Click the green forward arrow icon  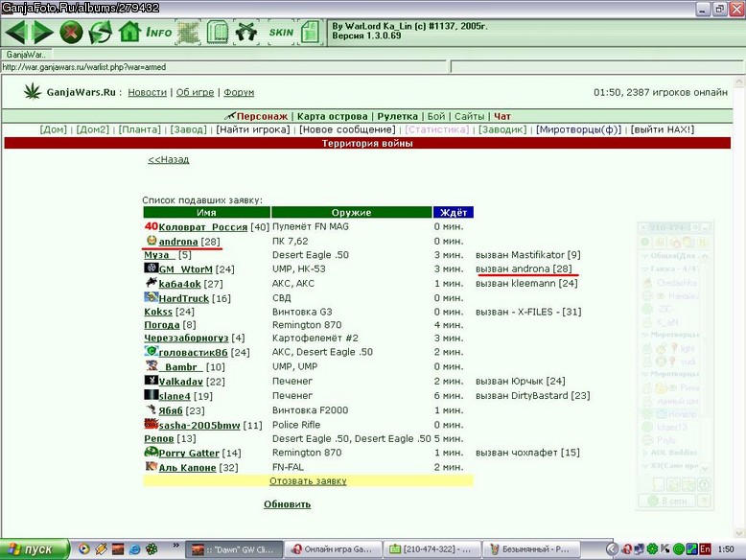click(42, 33)
